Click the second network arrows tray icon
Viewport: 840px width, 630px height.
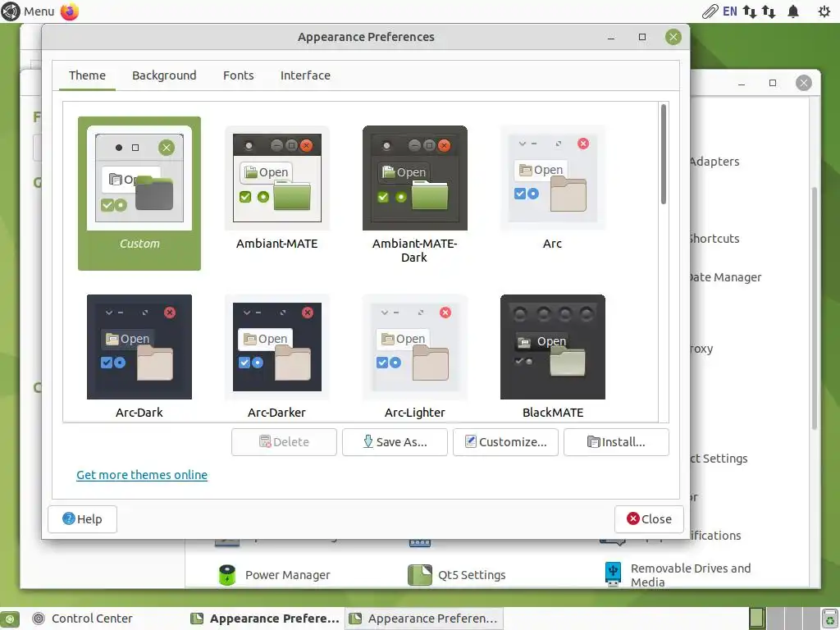(769, 11)
